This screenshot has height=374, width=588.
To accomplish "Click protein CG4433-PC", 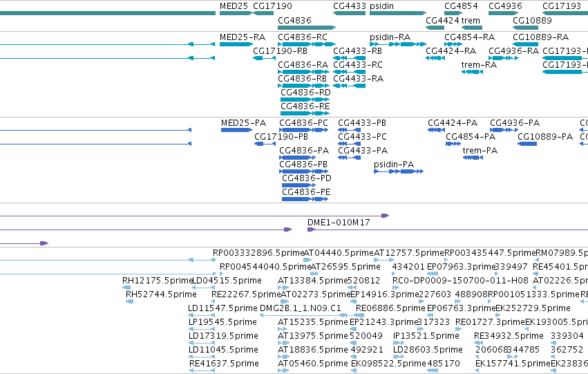I will point(362,137).
